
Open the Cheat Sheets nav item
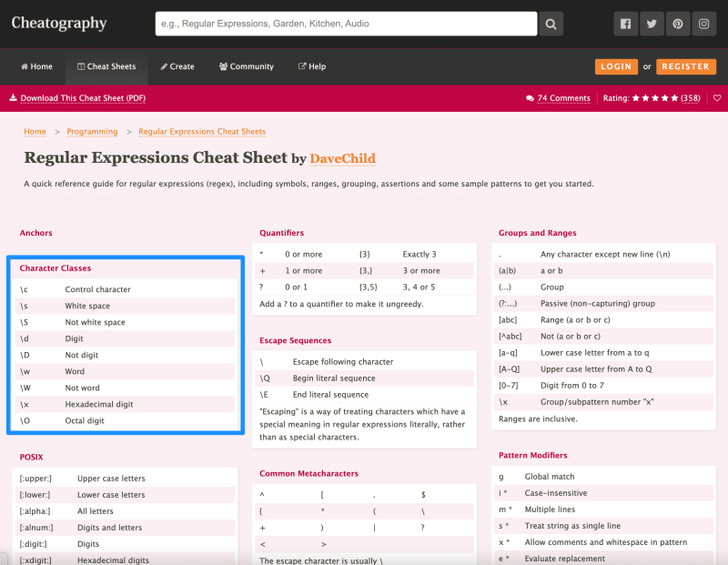106,66
